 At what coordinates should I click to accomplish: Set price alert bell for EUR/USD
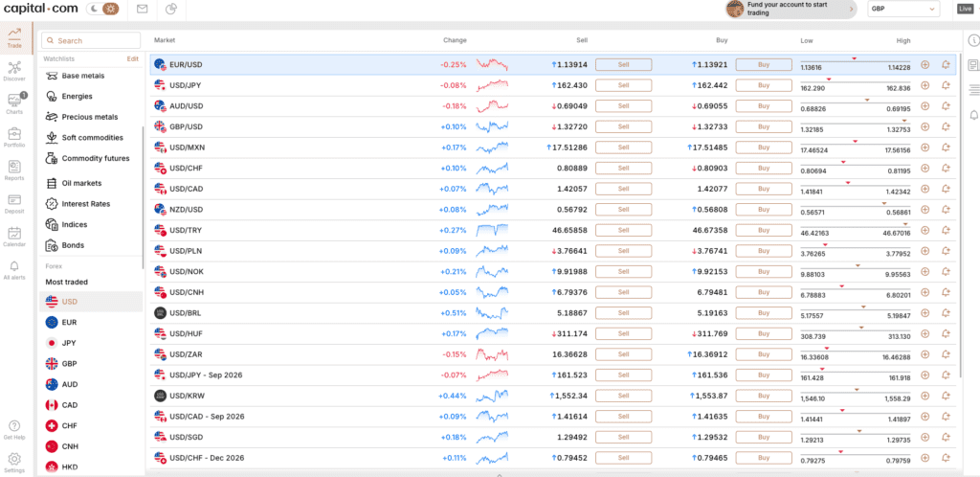(945, 64)
